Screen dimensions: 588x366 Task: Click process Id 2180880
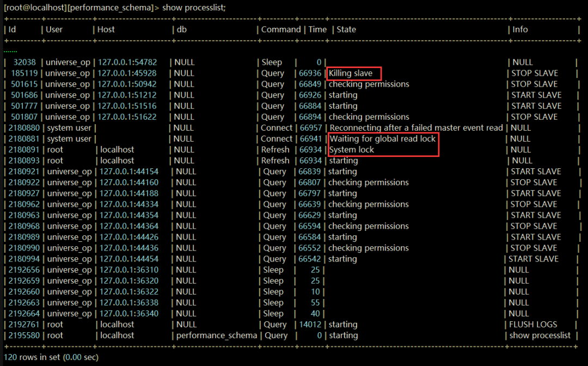point(24,128)
